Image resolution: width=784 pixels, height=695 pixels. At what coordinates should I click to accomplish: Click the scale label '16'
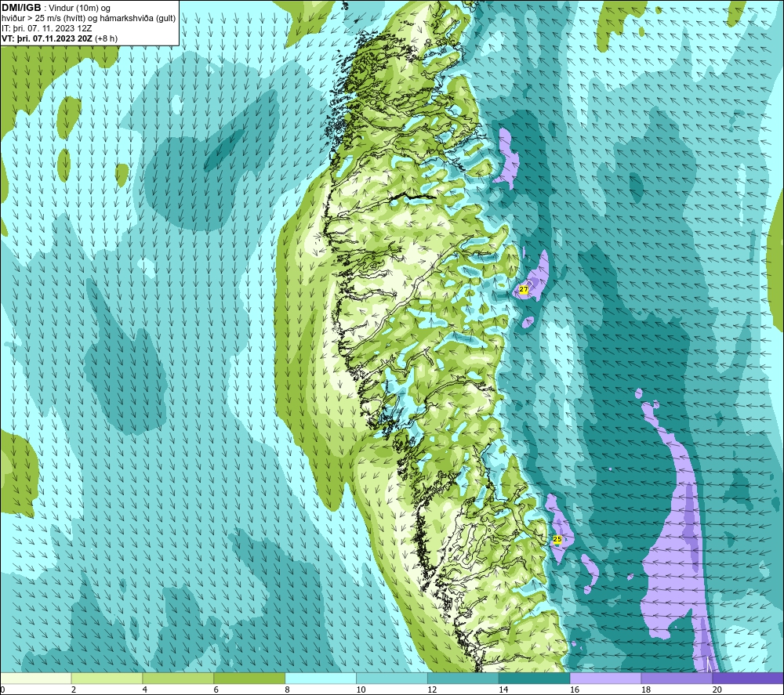575,690
